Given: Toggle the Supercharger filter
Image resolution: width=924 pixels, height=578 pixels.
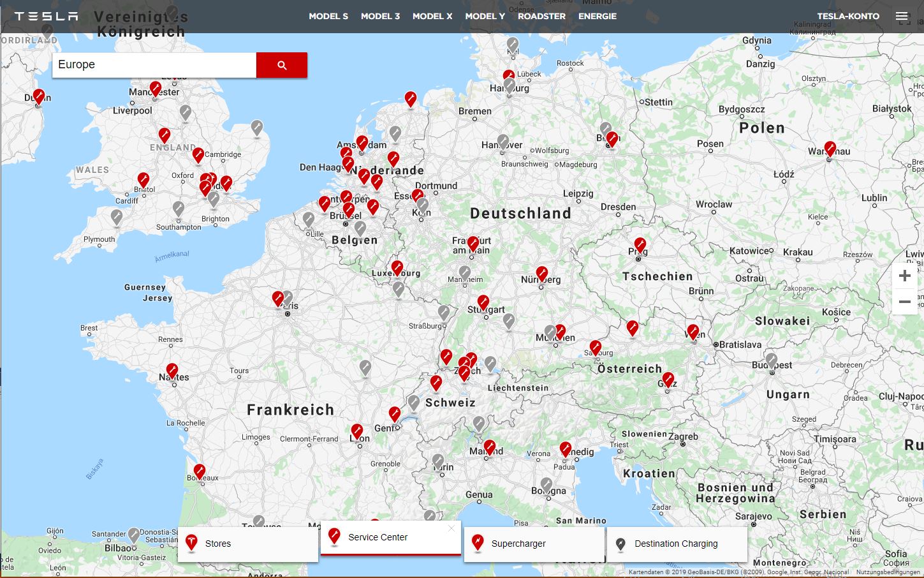Looking at the screenshot, I should (534, 544).
